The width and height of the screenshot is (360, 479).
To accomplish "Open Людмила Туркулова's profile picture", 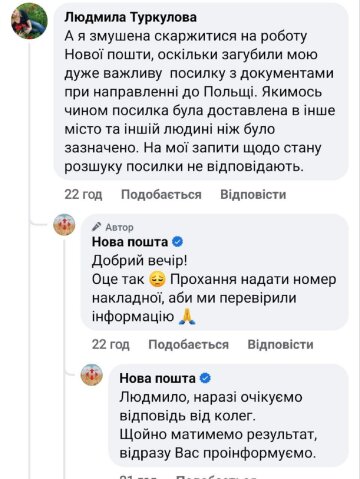I will [29, 21].
